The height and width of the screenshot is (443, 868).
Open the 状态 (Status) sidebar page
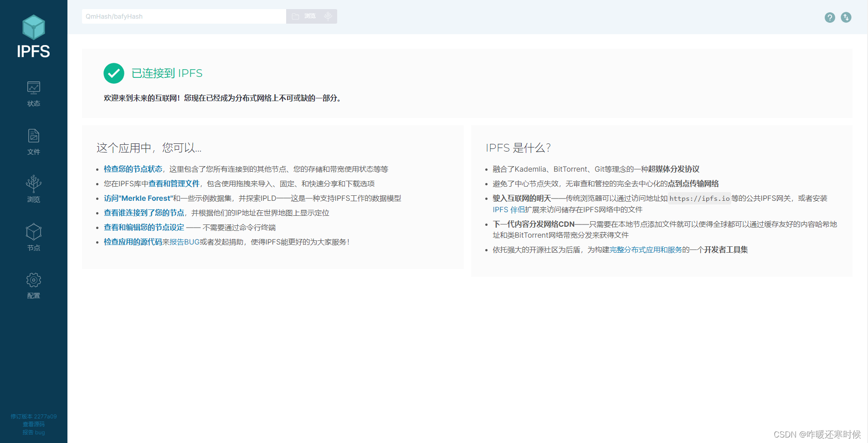[34, 94]
